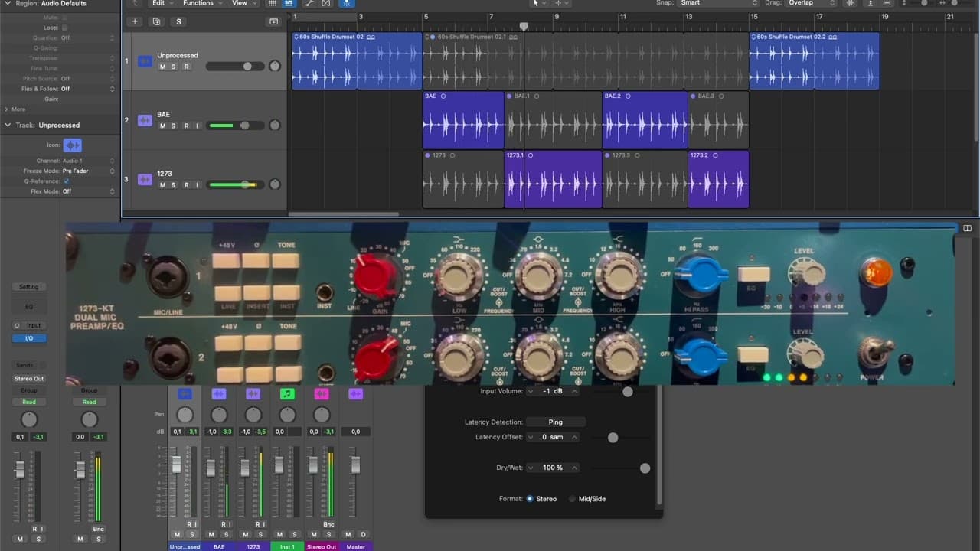Mute the 1273 track in the track header
The height and width of the screenshot is (551, 980).
[162, 184]
